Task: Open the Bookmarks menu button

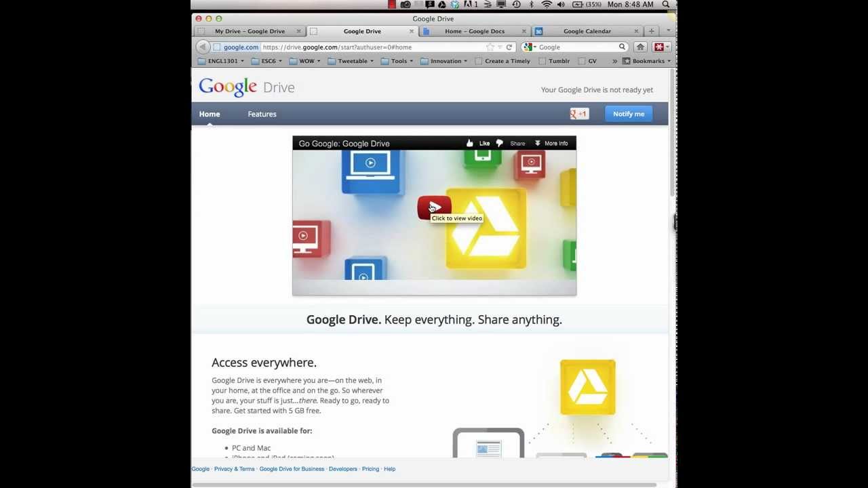Action: point(647,61)
